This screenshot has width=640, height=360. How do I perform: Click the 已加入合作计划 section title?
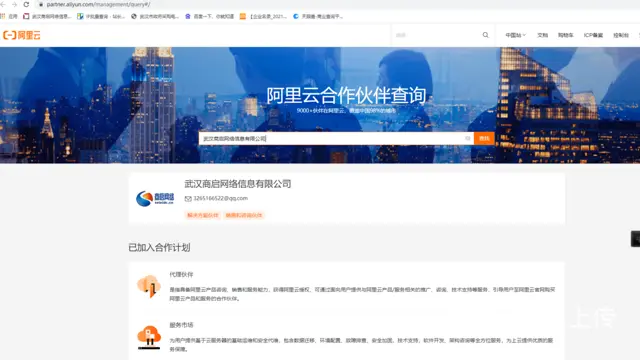point(159,247)
